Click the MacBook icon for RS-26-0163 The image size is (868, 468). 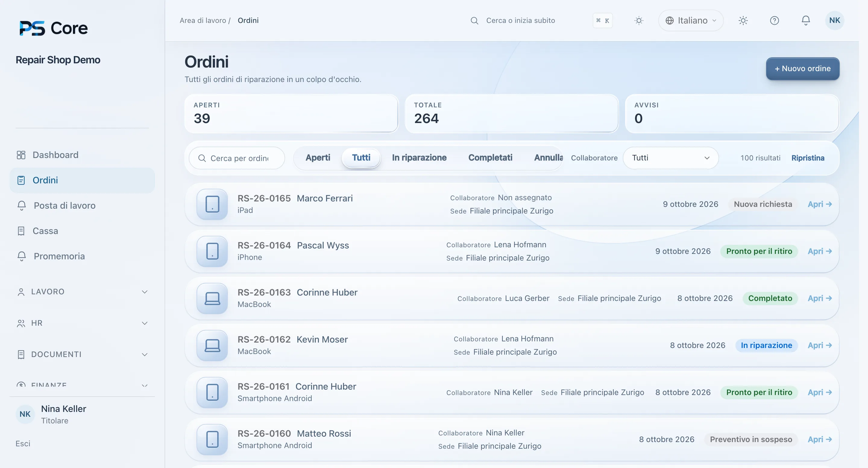[x=212, y=298]
